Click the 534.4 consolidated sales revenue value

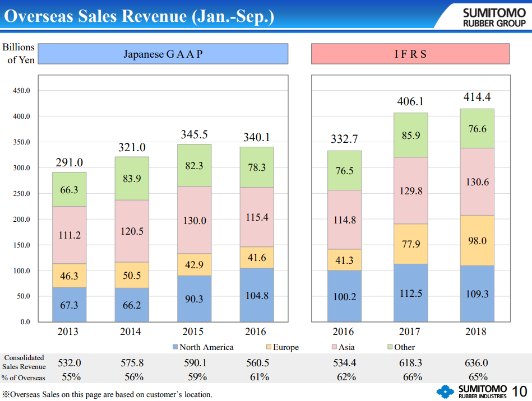click(x=344, y=363)
